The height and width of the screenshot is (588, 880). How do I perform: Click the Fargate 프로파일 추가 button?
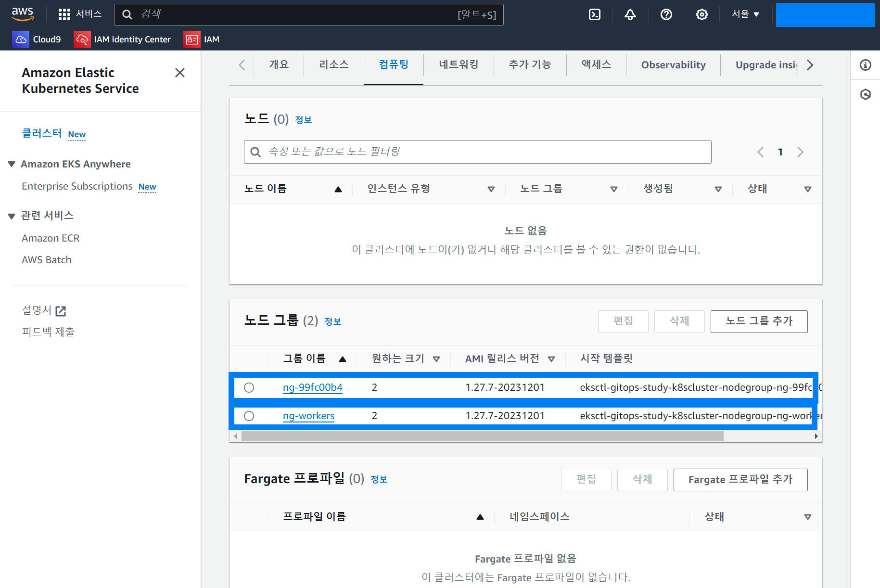740,480
